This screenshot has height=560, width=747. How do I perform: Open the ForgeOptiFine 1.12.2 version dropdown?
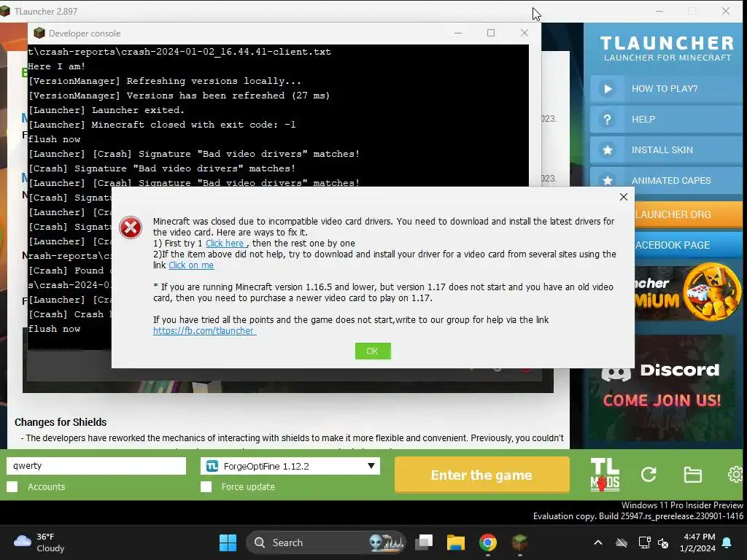[290, 466]
